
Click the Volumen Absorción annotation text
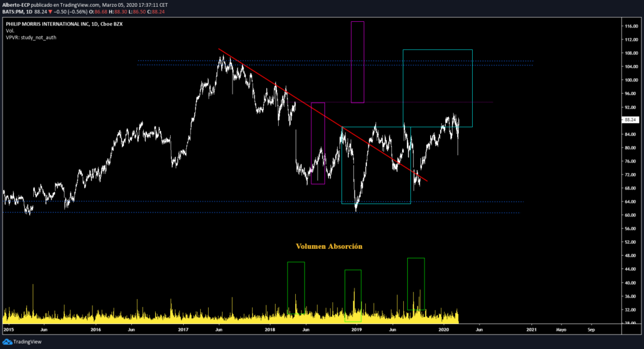[329, 246]
